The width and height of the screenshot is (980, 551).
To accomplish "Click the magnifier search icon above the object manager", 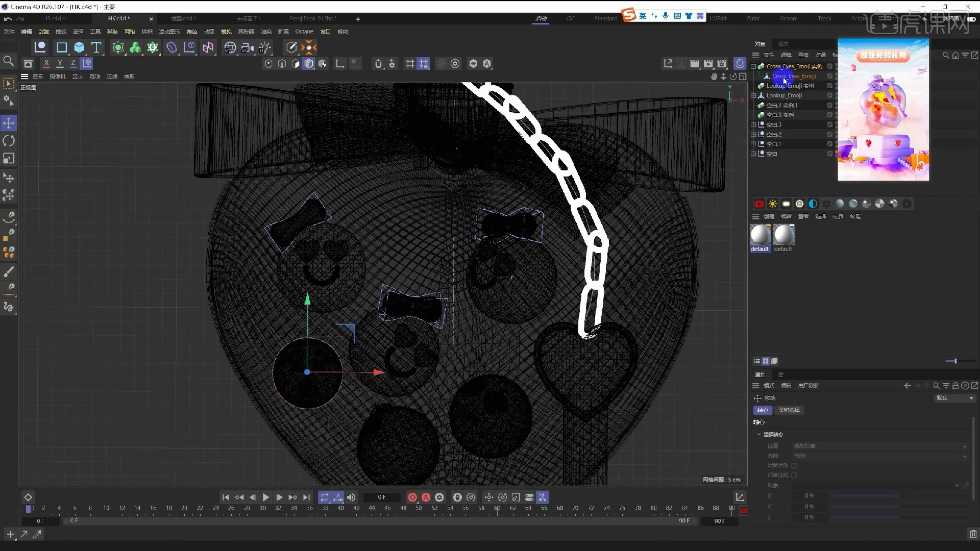I will (945, 55).
